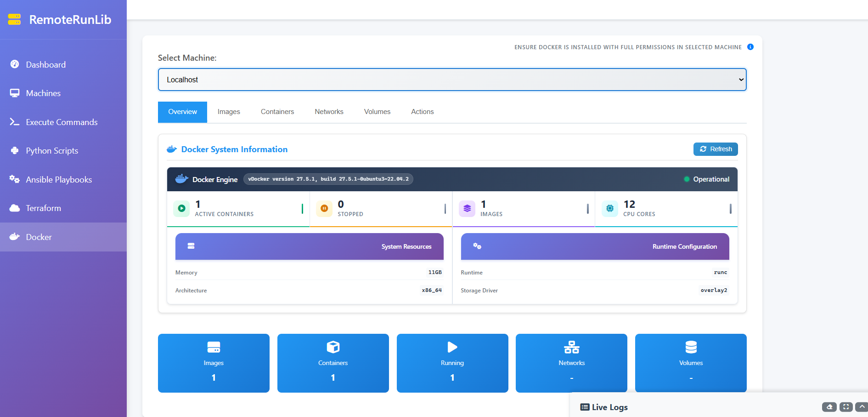Screen dimensions: 868x417
Task: Switch to the Networks tab
Action: pyautogui.click(x=329, y=112)
